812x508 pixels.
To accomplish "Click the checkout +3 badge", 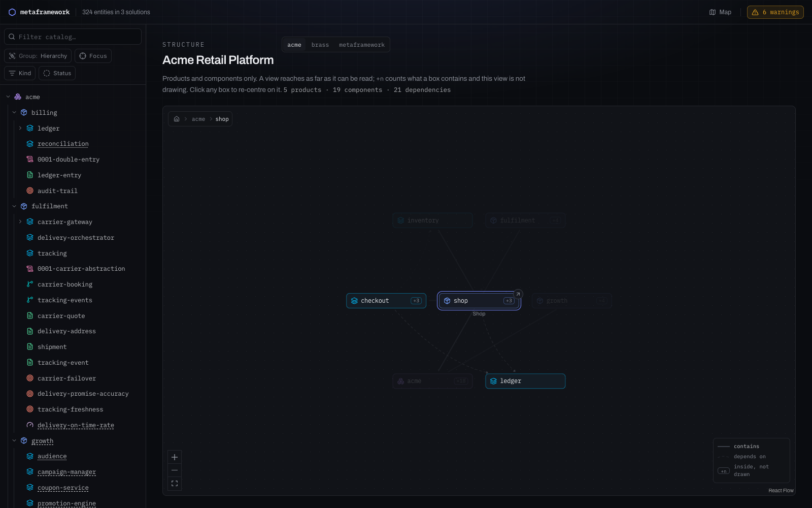I will pyautogui.click(x=416, y=301).
